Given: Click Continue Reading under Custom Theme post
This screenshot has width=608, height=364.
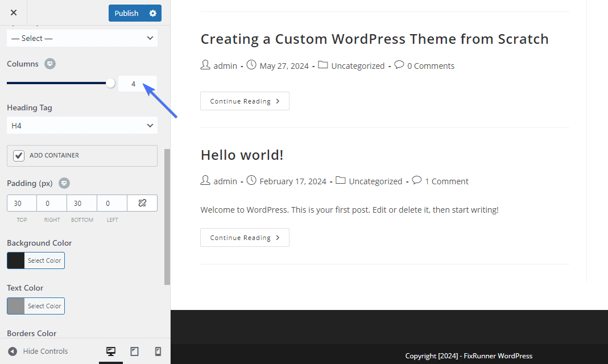Looking at the screenshot, I should (x=245, y=101).
